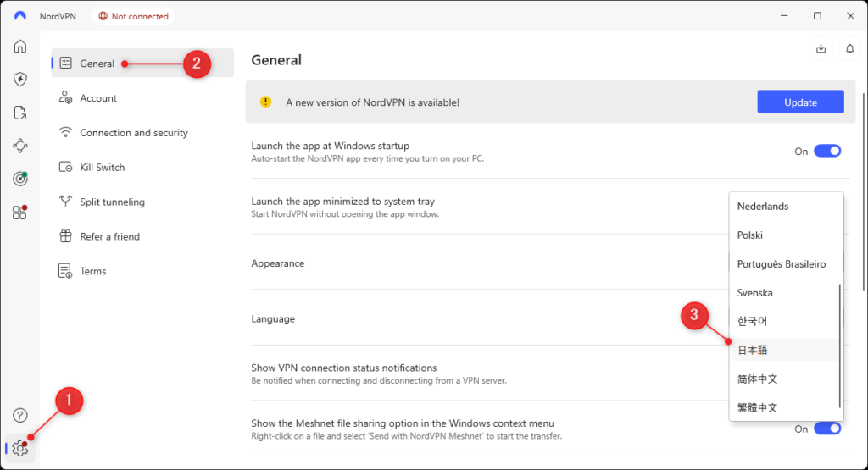Open the Refer a friend section
Image resolution: width=868 pixels, height=470 pixels.
(x=109, y=237)
